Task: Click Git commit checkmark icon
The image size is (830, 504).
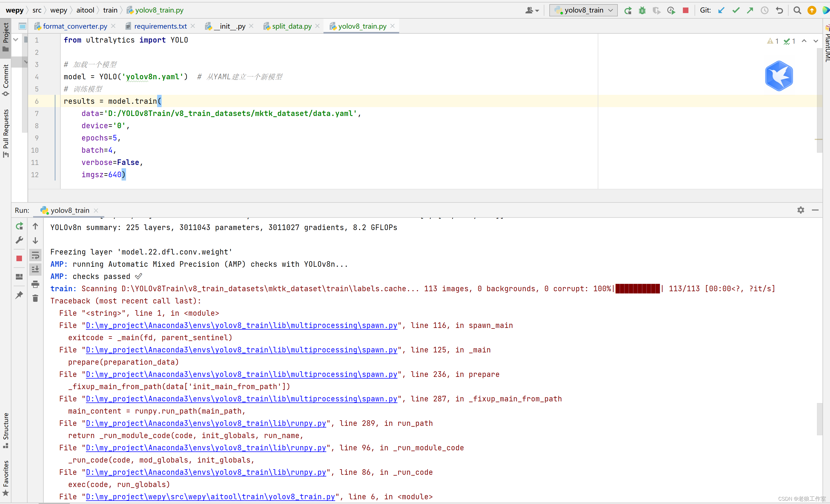Action: coord(736,11)
